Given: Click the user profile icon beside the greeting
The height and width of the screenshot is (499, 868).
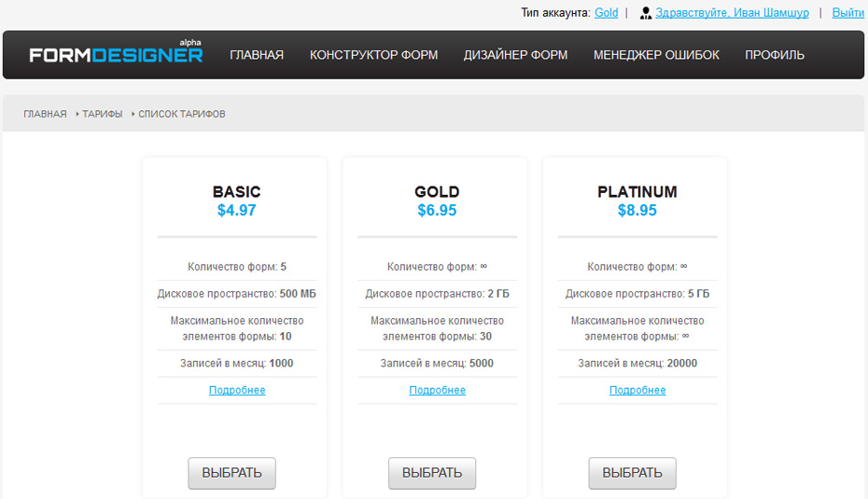Looking at the screenshot, I should [x=645, y=13].
